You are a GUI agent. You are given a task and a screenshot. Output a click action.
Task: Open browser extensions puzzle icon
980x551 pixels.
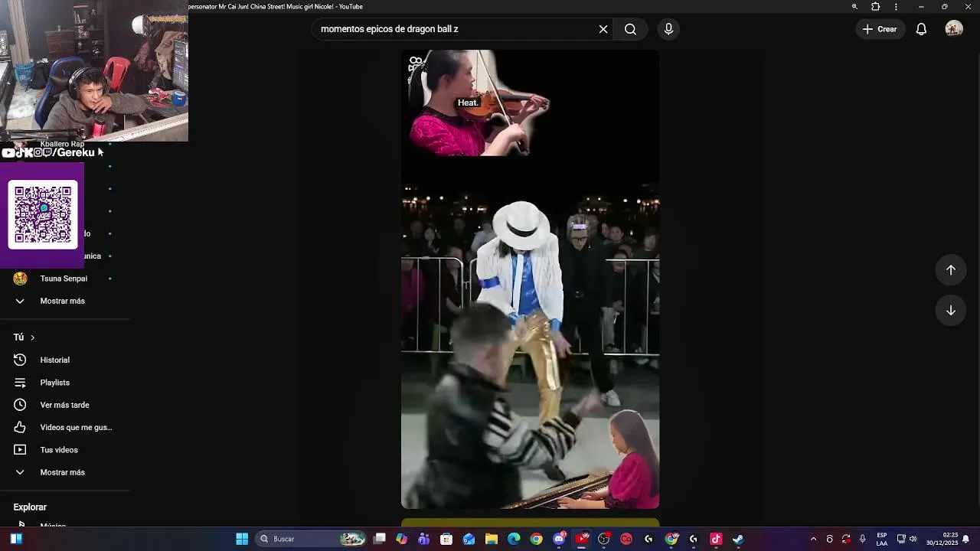click(876, 7)
